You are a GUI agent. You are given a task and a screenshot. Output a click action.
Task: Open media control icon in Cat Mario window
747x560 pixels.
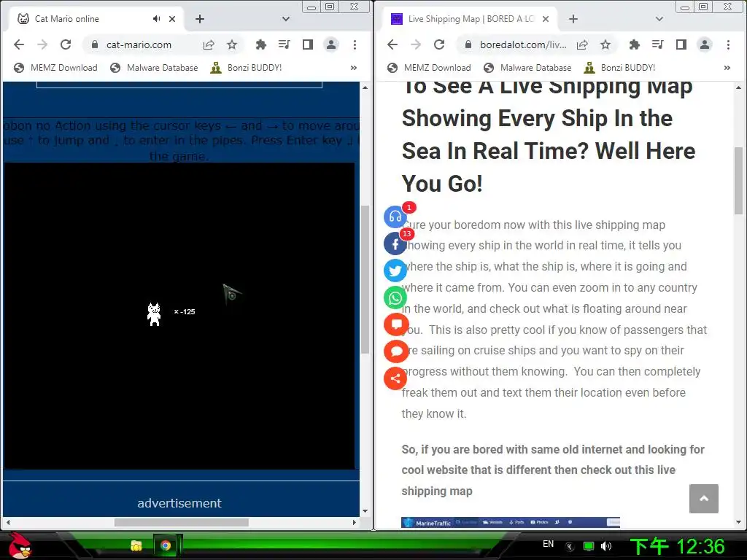tap(284, 44)
